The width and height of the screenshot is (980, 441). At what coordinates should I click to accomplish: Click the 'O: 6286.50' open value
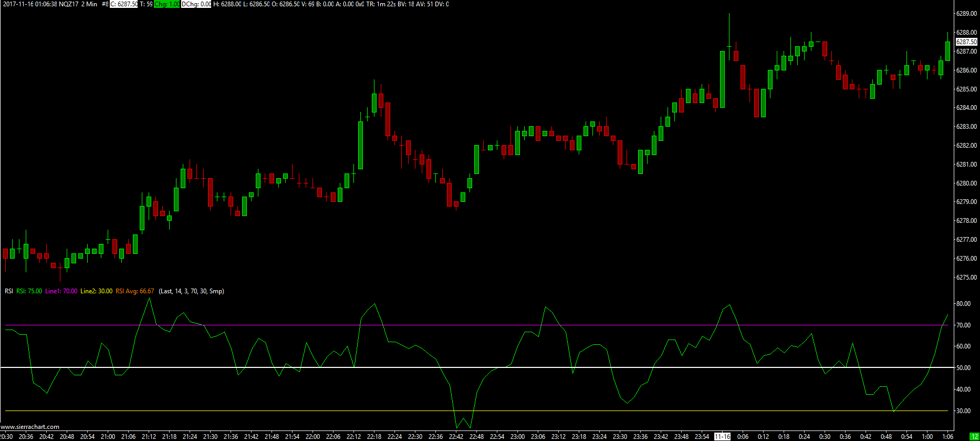(286, 4)
